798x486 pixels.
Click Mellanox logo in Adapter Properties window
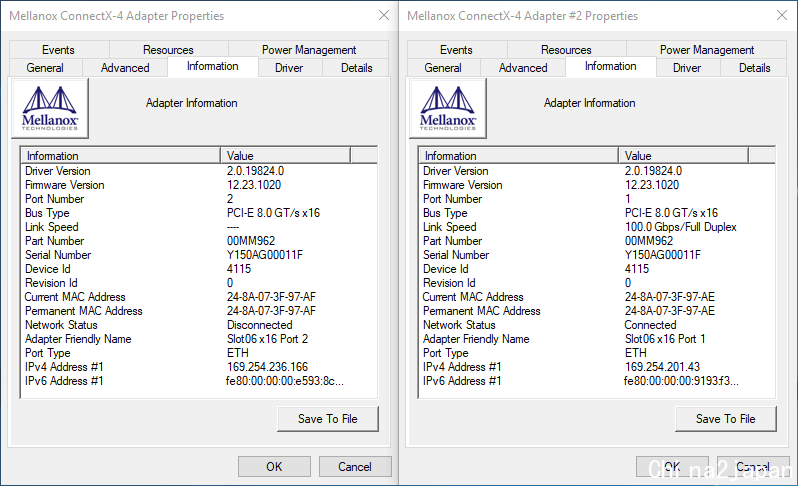tap(50, 108)
